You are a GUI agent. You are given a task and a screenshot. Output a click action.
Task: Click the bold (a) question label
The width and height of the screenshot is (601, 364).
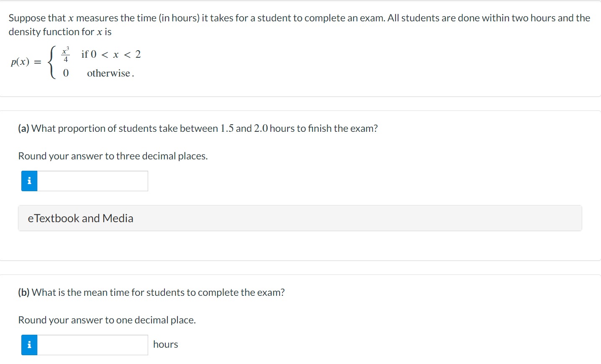coord(23,128)
